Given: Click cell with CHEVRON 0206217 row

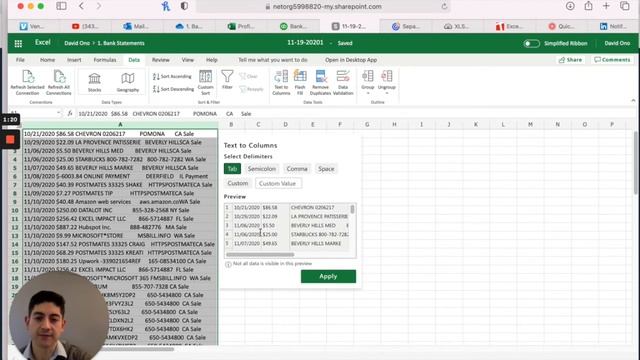Looking at the screenshot, I should pos(120,133).
